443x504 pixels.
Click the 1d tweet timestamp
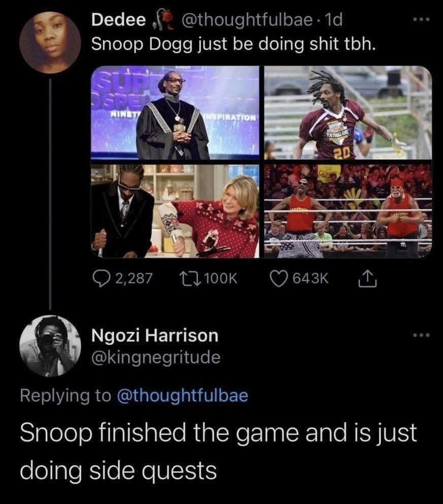[334, 20]
